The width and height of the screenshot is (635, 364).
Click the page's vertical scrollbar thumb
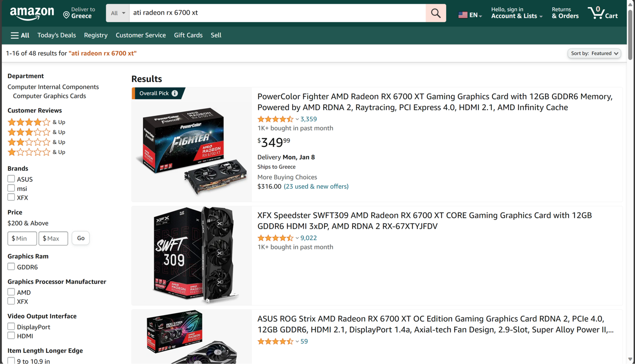click(630, 32)
